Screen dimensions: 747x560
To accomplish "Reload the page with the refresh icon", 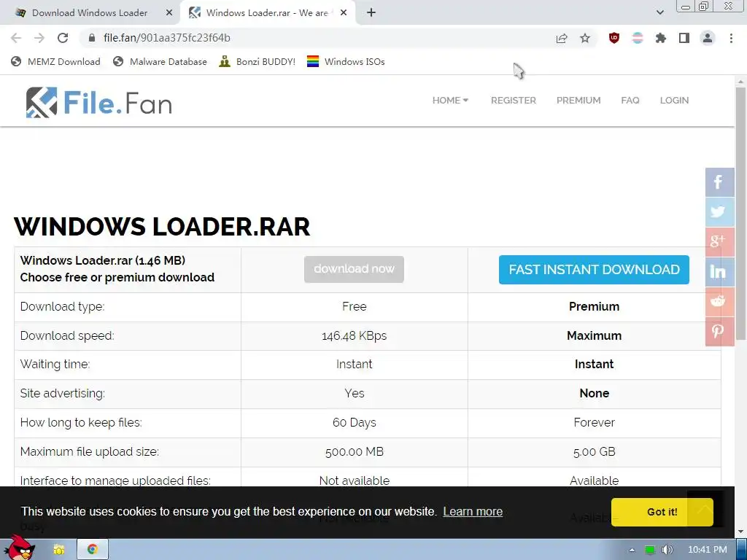I will pyautogui.click(x=63, y=38).
